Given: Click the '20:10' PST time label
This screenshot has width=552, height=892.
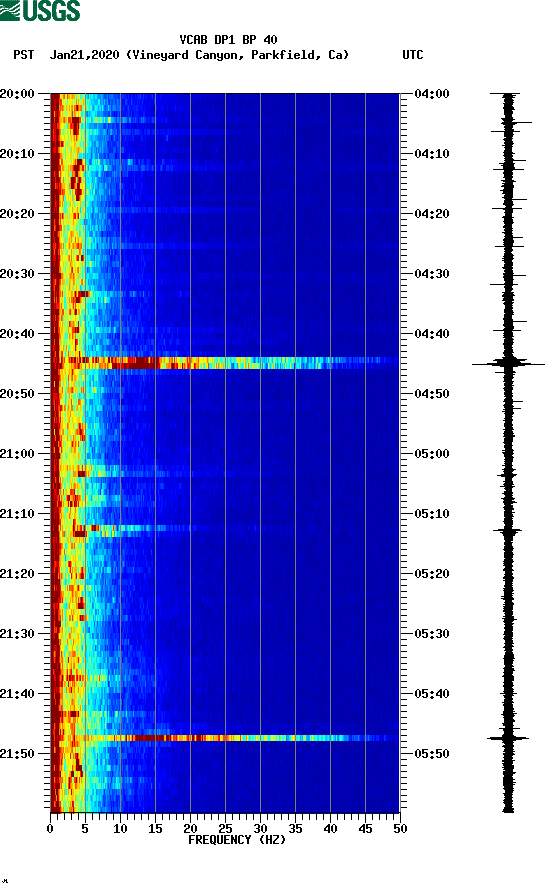Looking at the screenshot, I should coord(18,154).
